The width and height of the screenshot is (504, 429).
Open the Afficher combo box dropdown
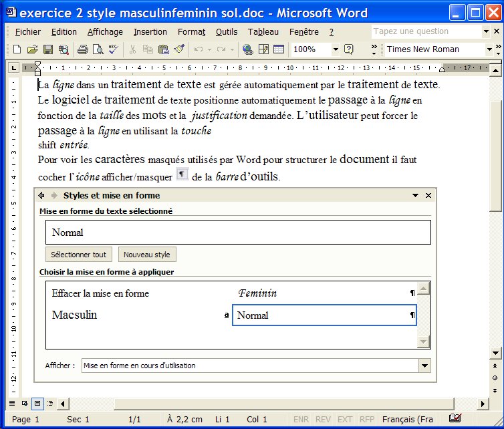[x=424, y=366]
